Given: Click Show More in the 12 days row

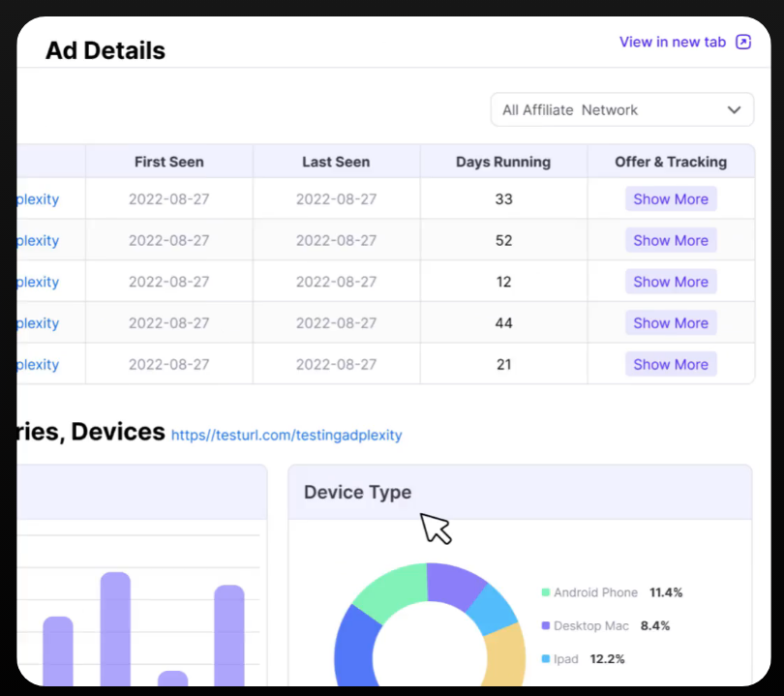Looking at the screenshot, I should (671, 282).
